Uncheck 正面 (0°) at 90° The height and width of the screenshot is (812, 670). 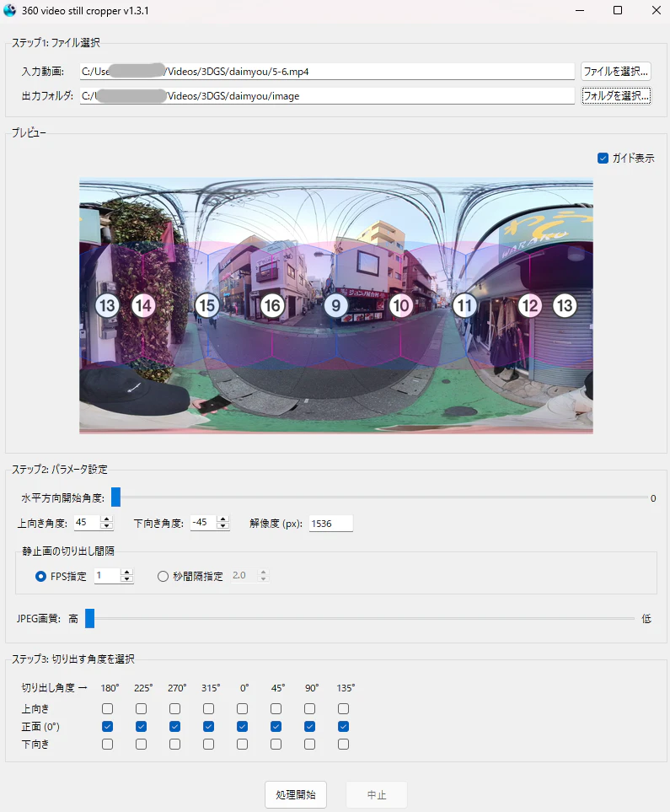coord(309,727)
